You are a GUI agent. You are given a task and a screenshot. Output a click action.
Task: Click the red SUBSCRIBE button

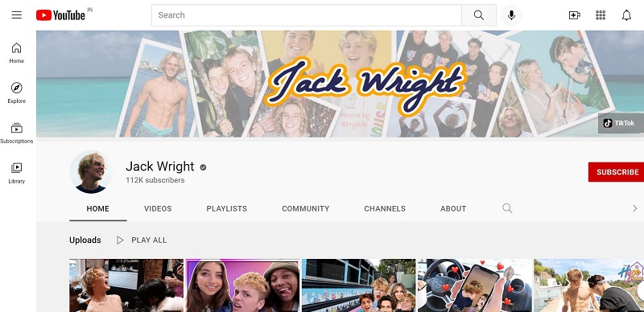click(616, 172)
